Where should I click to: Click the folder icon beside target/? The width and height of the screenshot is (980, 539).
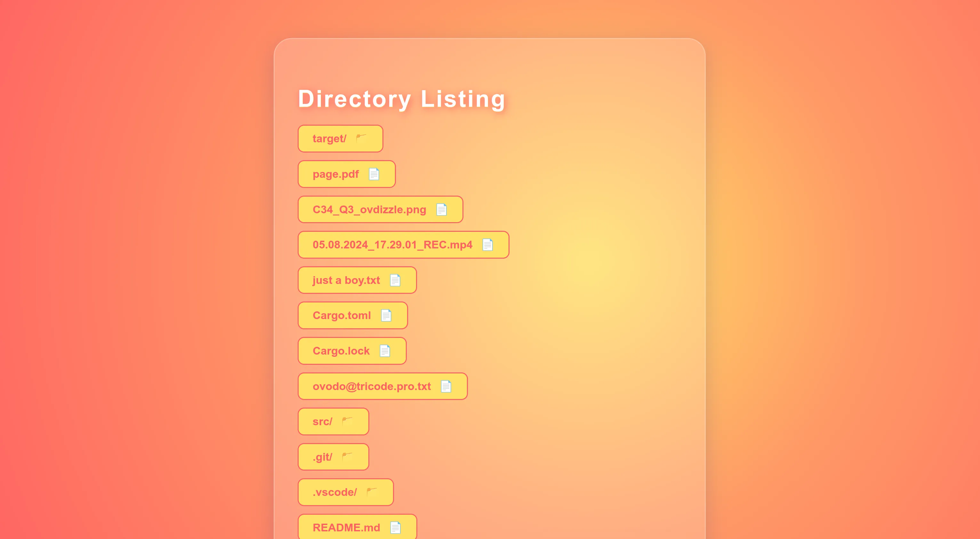(361, 138)
